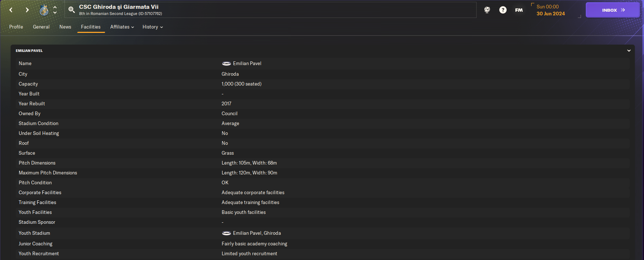
Task: Click Adequate corporate facilities text
Action: click(x=253, y=193)
